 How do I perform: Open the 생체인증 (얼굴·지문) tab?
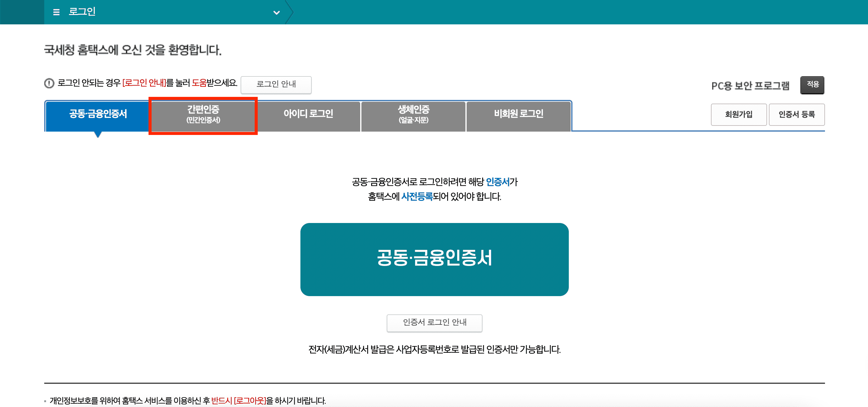pos(413,115)
